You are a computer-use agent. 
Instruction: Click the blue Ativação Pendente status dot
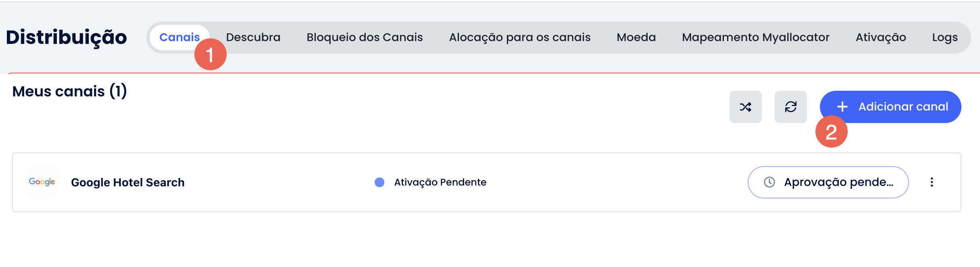tap(379, 182)
